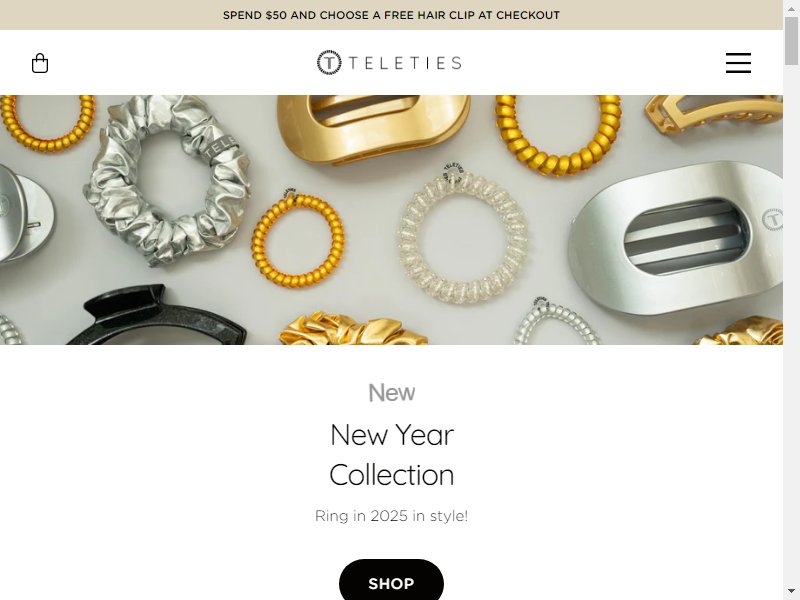
Task: Click the TELETIES wordmark in header
Action: point(405,63)
